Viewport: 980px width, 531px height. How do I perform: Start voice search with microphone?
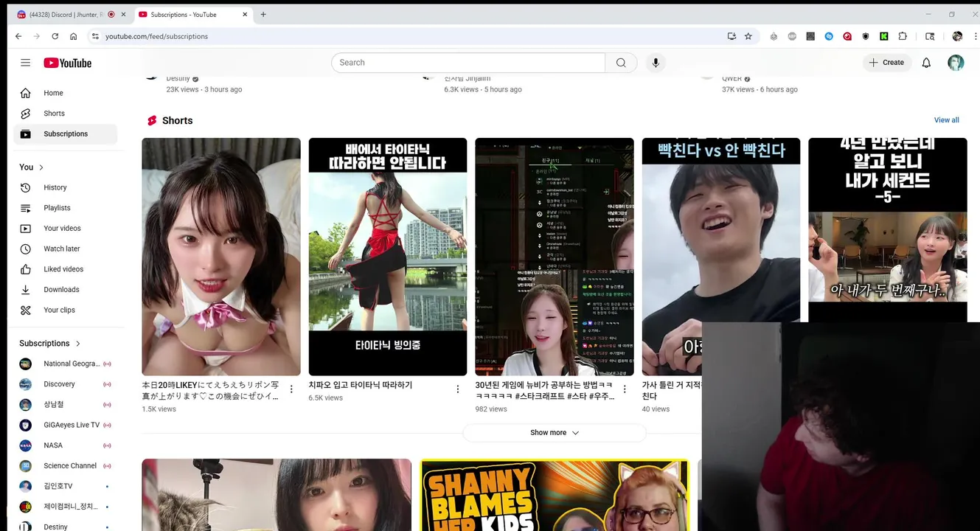click(656, 63)
